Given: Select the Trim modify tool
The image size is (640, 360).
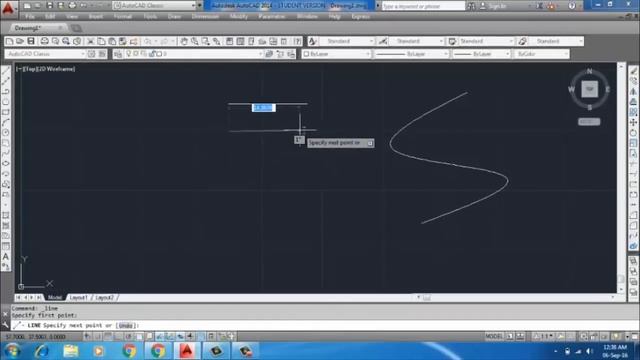Looking at the screenshot, I should coord(633,164).
